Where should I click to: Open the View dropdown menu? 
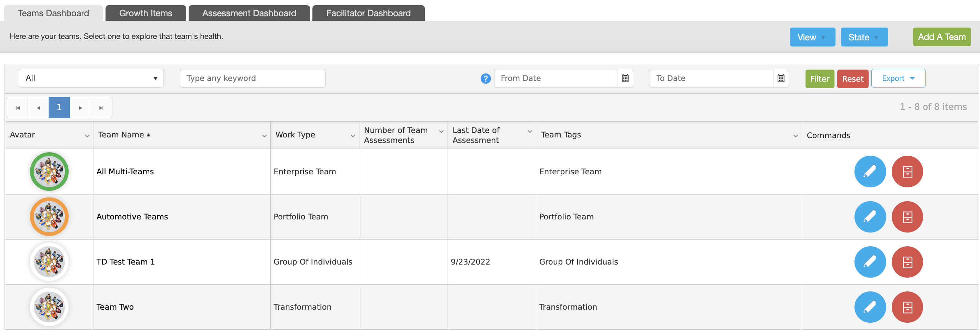click(812, 37)
